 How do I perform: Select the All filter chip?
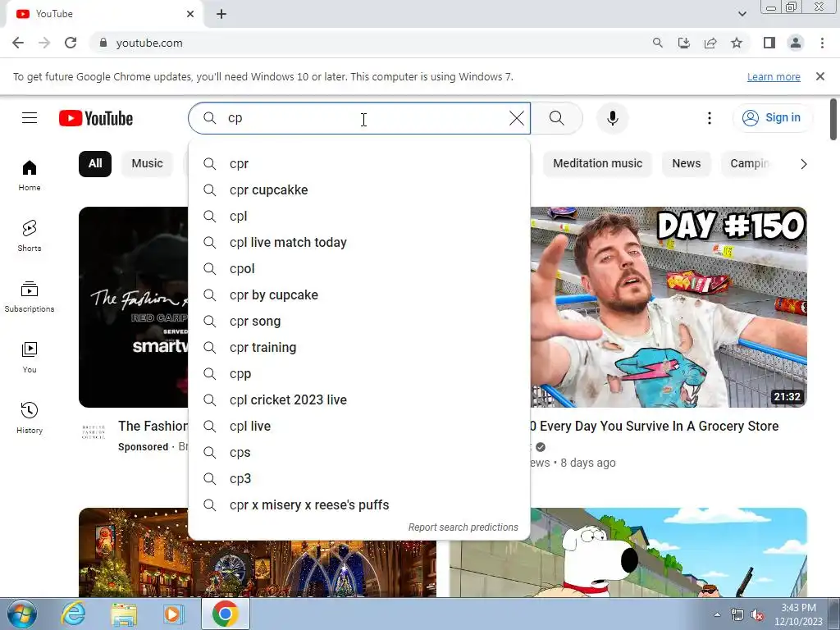point(95,163)
